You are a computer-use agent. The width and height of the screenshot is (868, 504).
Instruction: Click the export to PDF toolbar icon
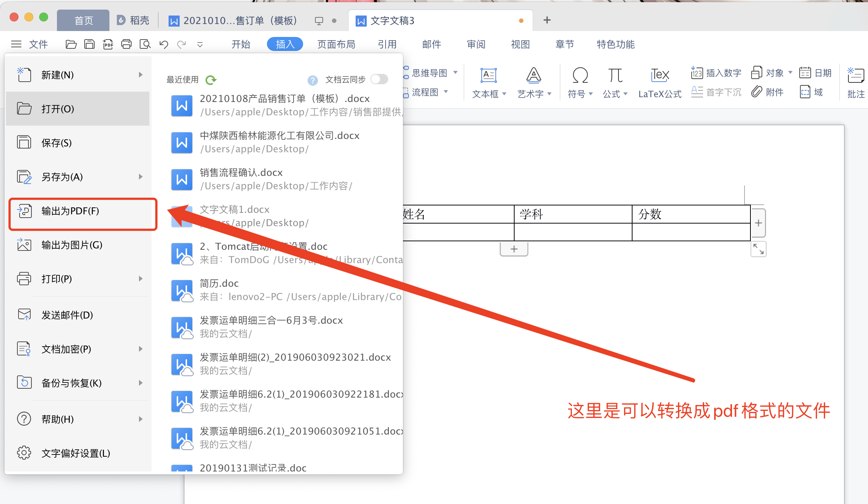pos(108,44)
